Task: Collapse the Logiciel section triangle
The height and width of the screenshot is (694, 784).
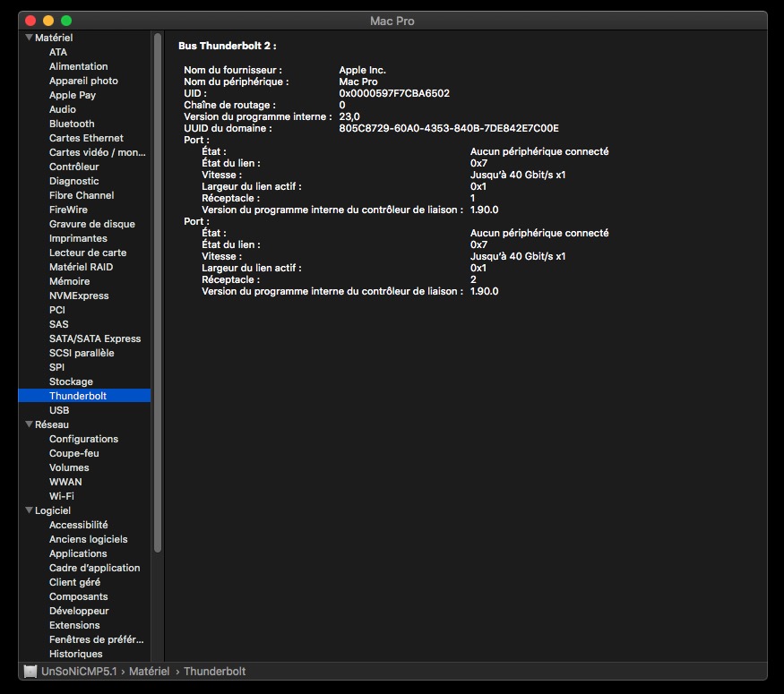Action: [29, 510]
